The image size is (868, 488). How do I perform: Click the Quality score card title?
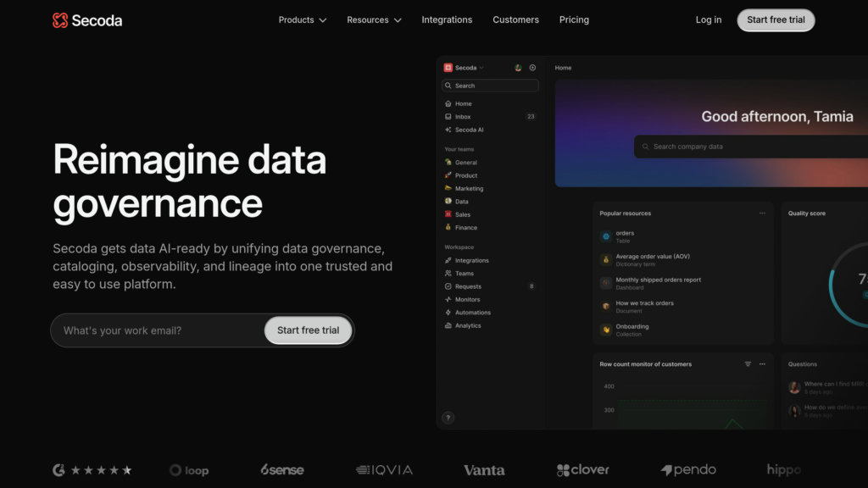tap(807, 213)
